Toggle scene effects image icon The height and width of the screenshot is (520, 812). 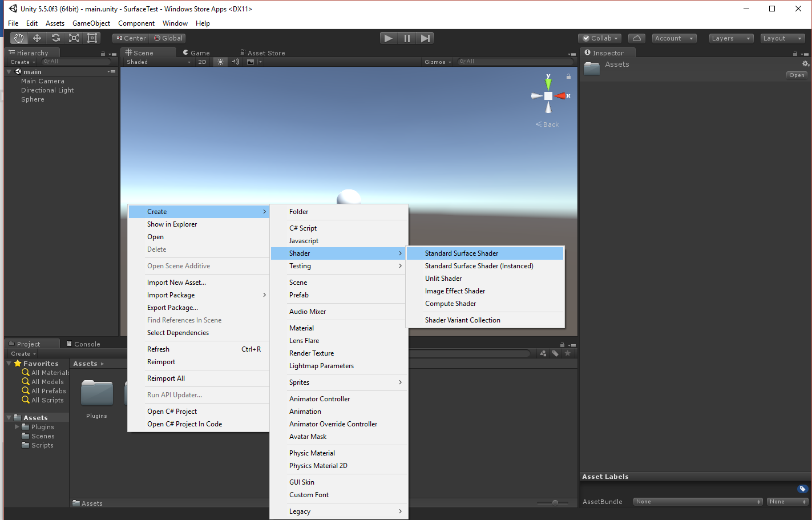251,62
